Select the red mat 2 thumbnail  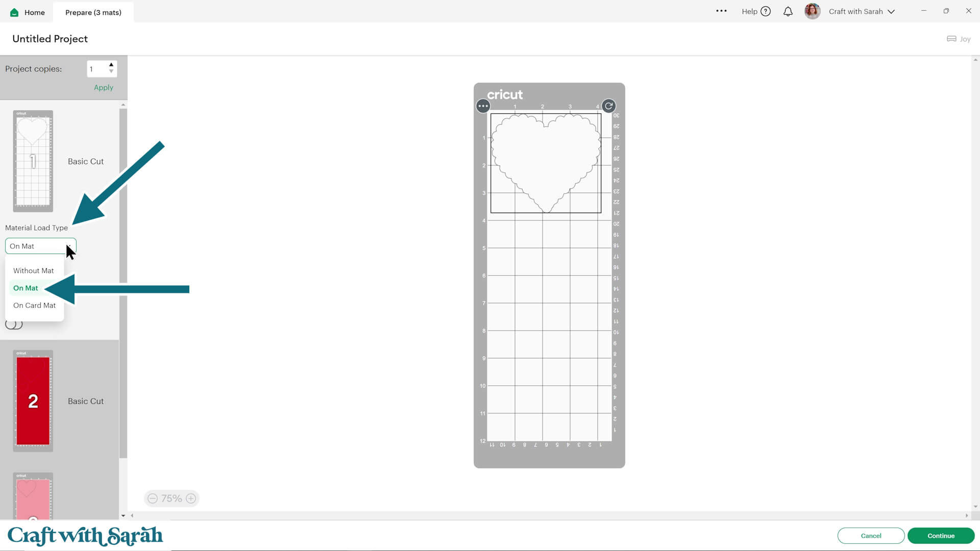[33, 401]
